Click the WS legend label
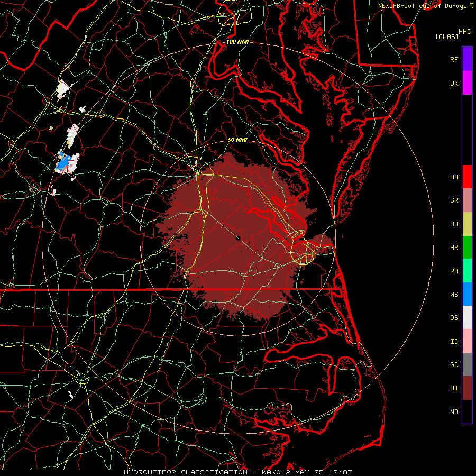Image resolution: width=476 pixels, height=476 pixels. point(454,294)
